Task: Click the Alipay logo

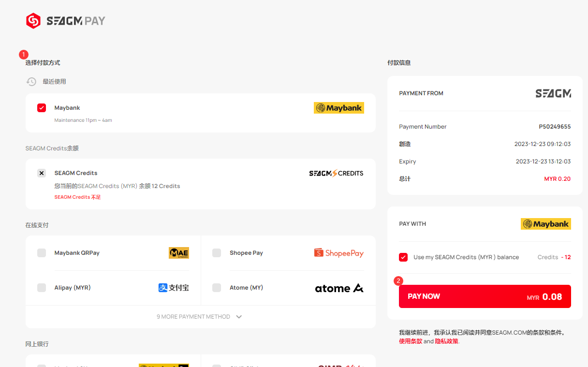Action: (x=174, y=288)
